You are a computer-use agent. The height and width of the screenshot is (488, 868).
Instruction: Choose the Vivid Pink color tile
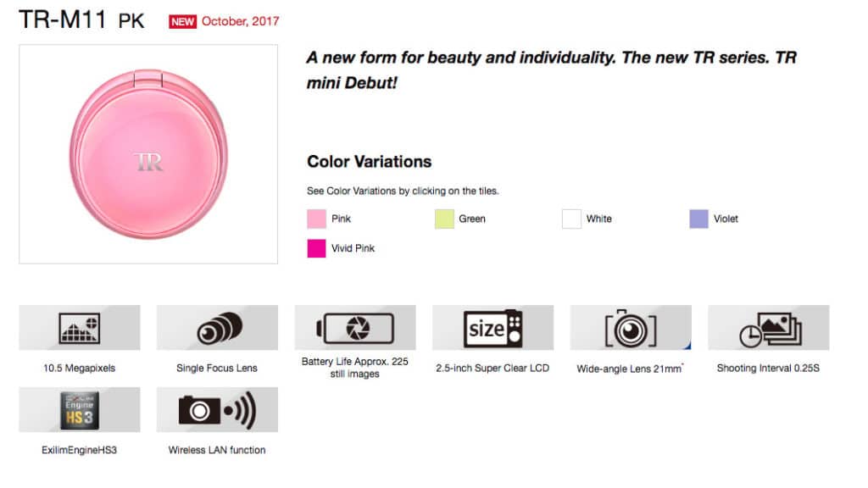(x=314, y=248)
